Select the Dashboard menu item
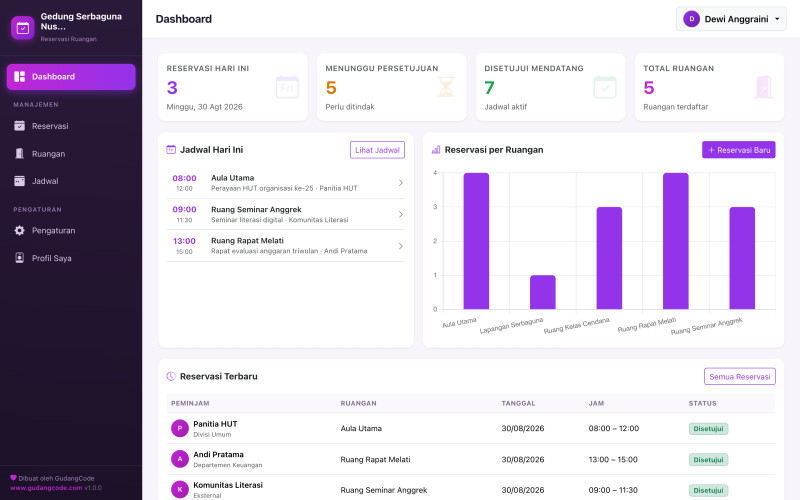The image size is (800, 500). (x=71, y=77)
